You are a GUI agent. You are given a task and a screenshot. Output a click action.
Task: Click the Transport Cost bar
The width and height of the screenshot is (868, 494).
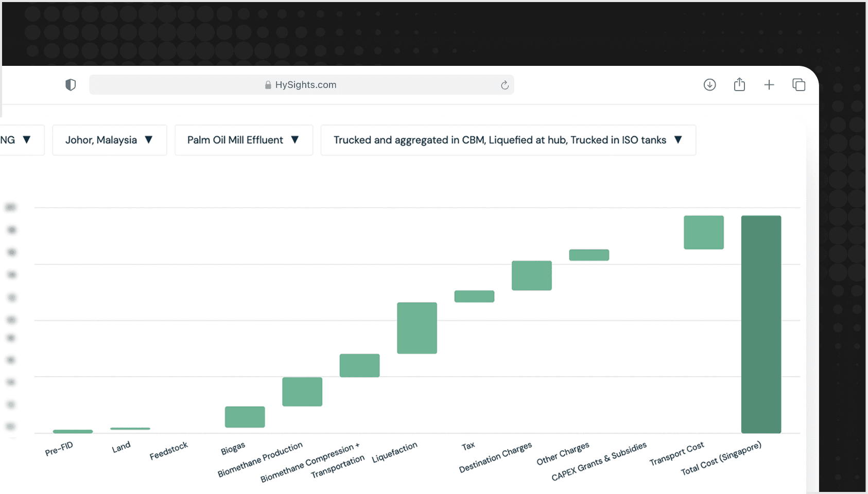tap(703, 233)
